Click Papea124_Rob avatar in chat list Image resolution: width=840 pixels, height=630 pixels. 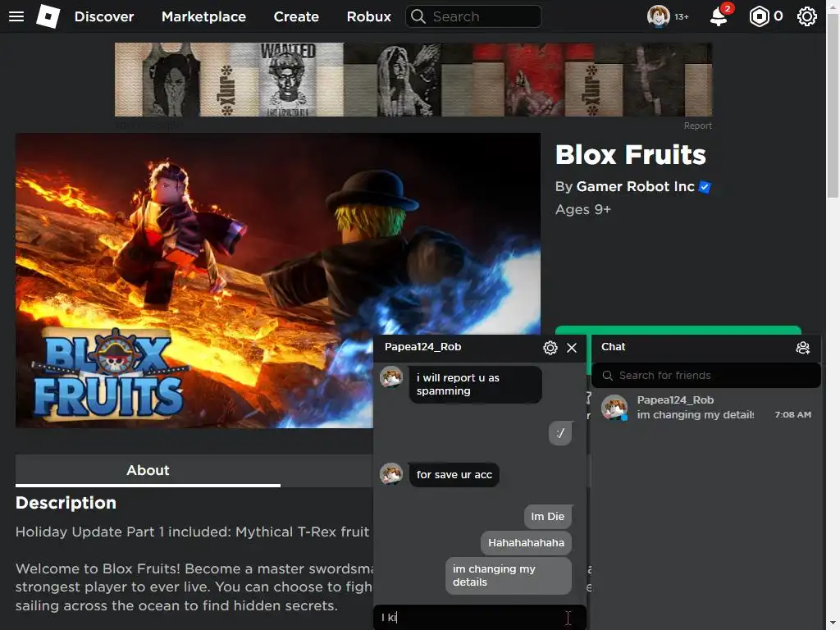(x=614, y=408)
